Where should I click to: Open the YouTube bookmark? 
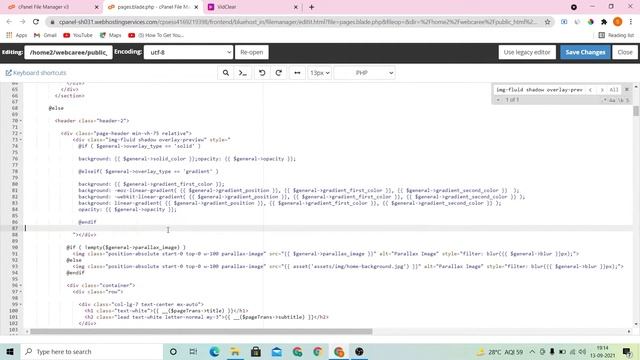point(78,35)
